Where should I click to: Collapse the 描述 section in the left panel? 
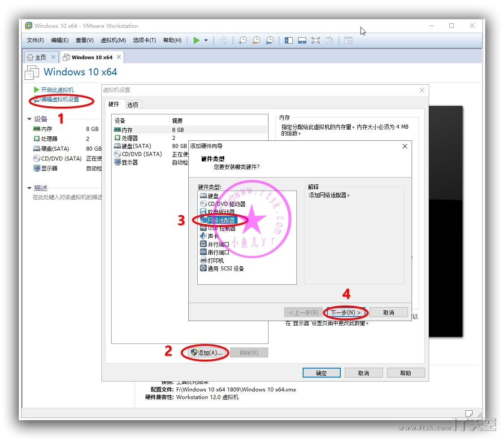click(29, 188)
